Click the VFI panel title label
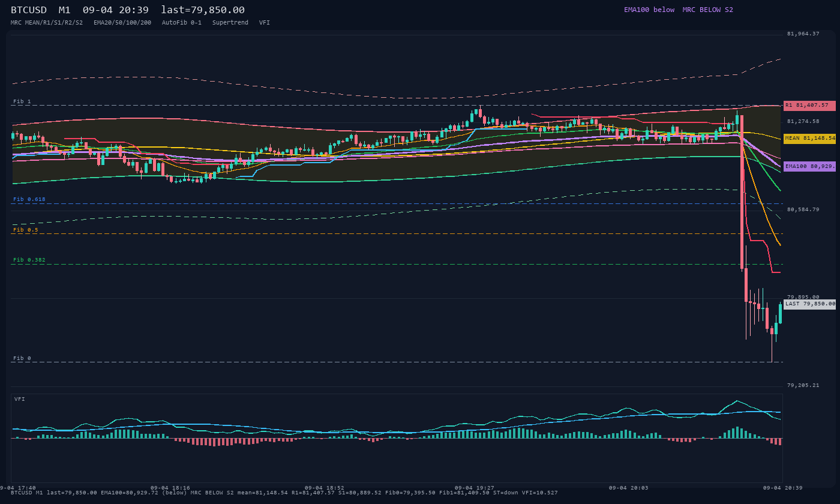This screenshot has width=840, height=504. point(20,399)
